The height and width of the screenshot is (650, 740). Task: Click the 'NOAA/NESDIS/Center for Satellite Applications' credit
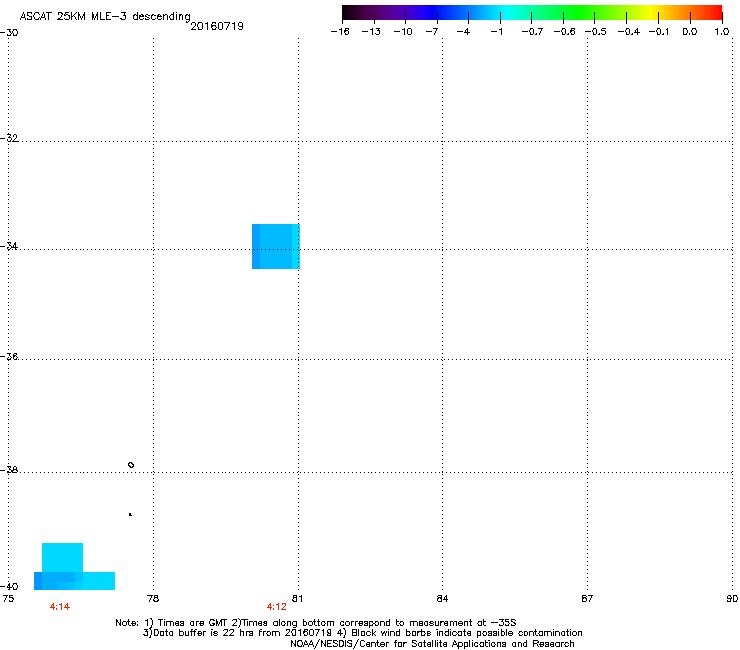(432, 644)
